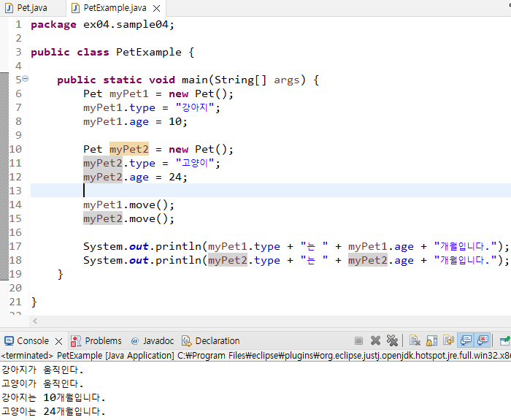Click console output '강아지가 움직인다.'

[x=42, y=370]
